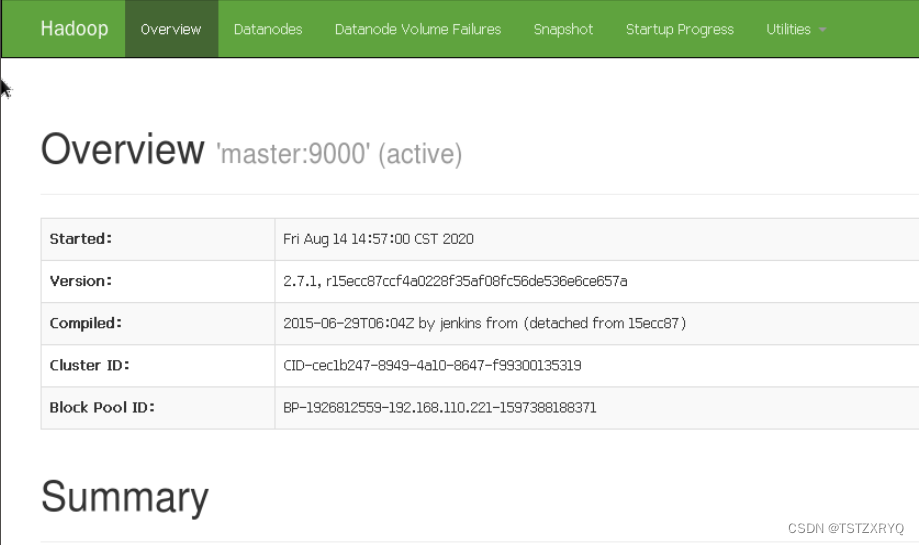Expand the Utilities dropdown menu
Image resolution: width=919 pixels, height=545 pixels.
(x=796, y=29)
